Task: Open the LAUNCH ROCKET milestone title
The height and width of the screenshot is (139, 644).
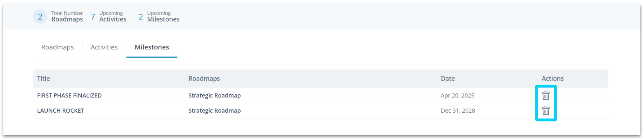Action: click(x=60, y=110)
